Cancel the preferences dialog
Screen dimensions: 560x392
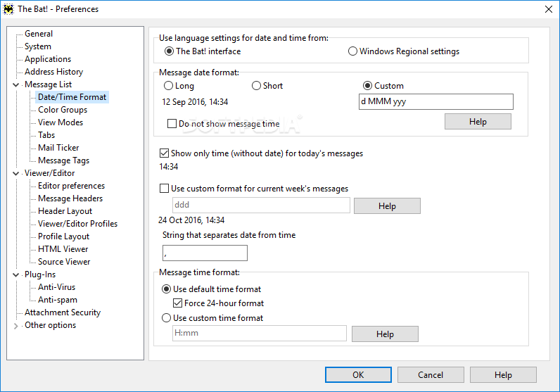pyautogui.click(x=431, y=375)
